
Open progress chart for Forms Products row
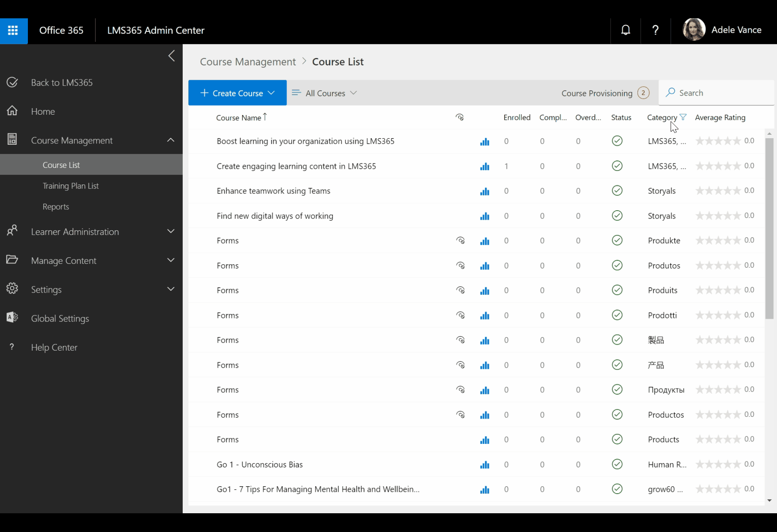tap(485, 440)
